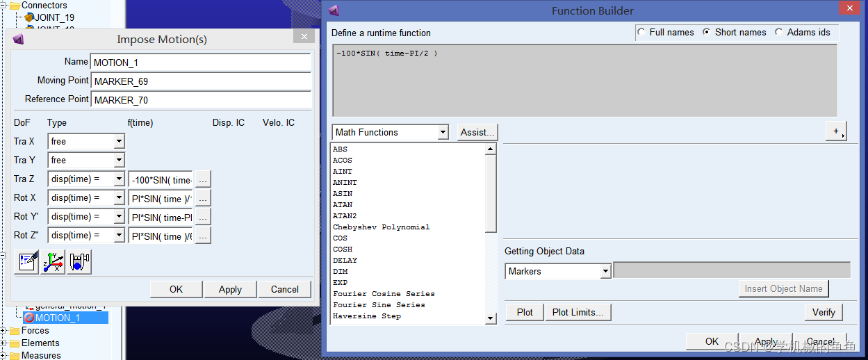Select Fourier Sine Series from function list
This screenshot has width=868, height=360.
379,305
